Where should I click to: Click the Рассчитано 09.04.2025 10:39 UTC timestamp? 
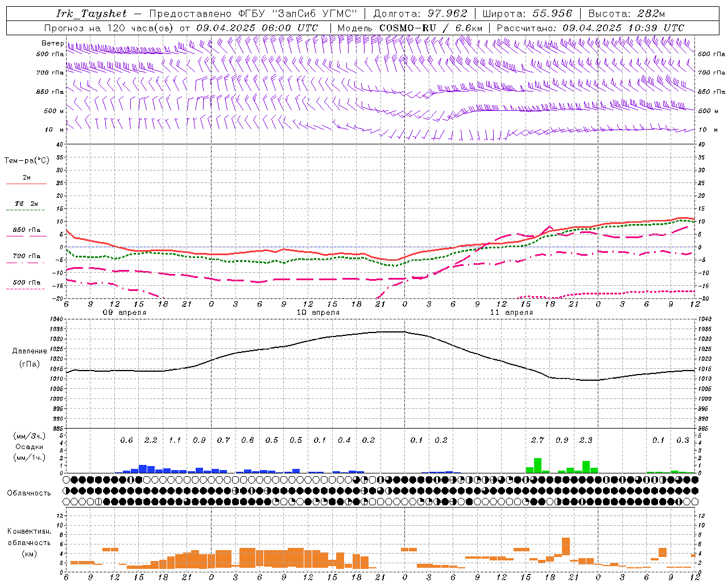coord(590,28)
